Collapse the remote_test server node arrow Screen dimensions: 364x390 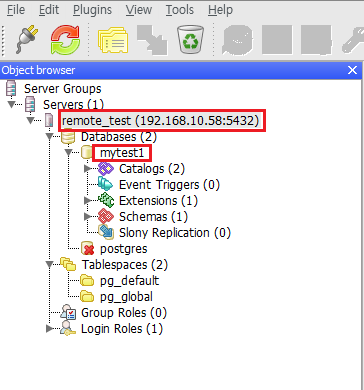point(30,121)
